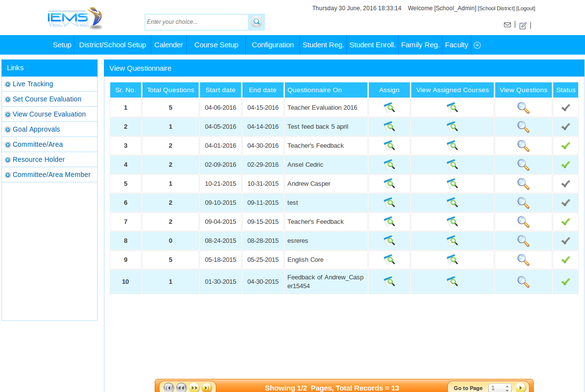
Task: Open the Family Reg. menu
Action: point(420,45)
